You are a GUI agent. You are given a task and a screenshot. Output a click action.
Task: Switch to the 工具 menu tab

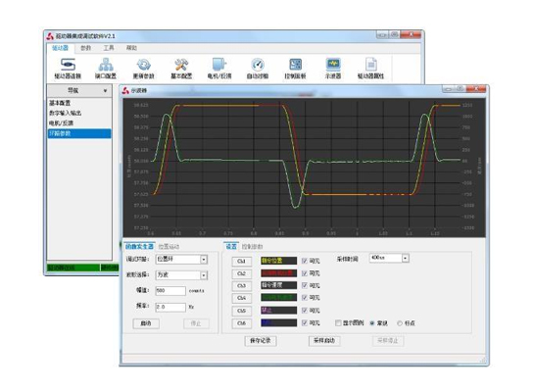109,48
